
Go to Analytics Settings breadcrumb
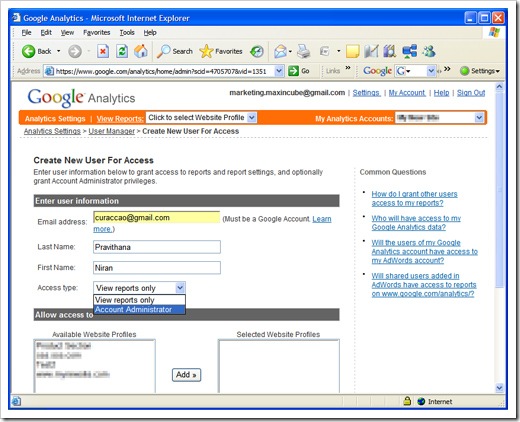[x=52, y=131]
